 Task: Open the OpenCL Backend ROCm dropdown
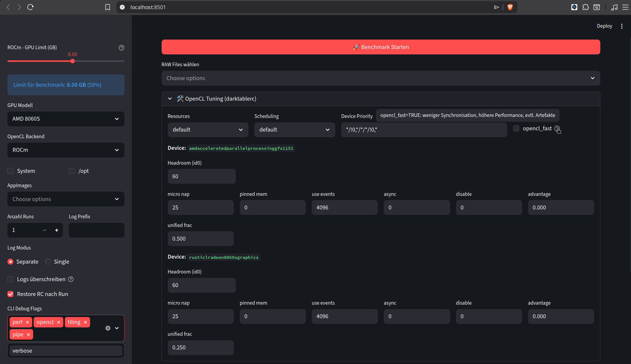coord(66,150)
